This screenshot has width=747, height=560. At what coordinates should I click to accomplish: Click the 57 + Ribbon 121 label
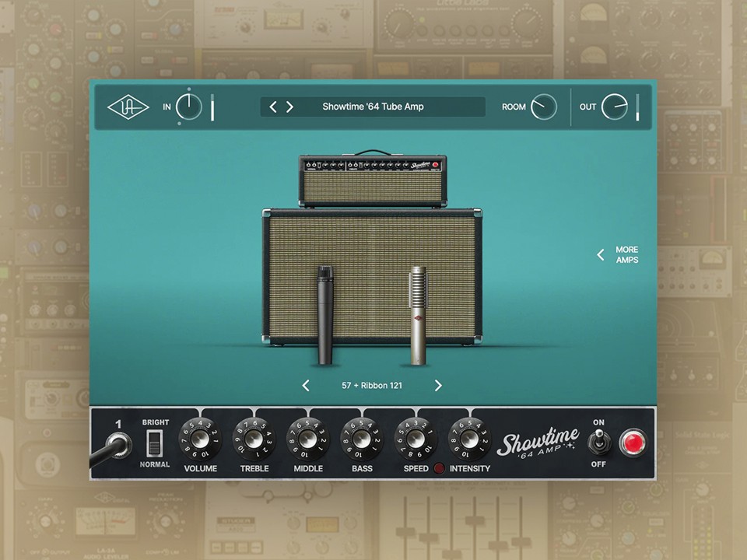(x=372, y=385)
